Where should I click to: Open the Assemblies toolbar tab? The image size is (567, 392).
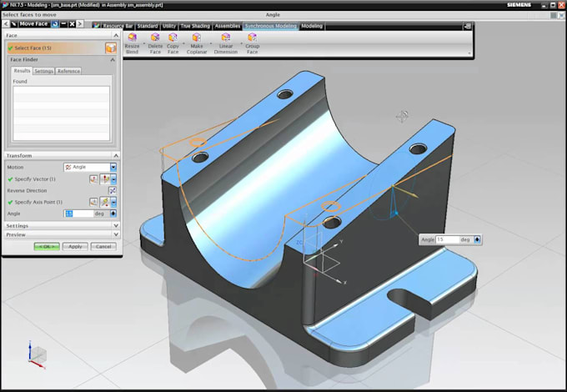[x=227, y=26]
